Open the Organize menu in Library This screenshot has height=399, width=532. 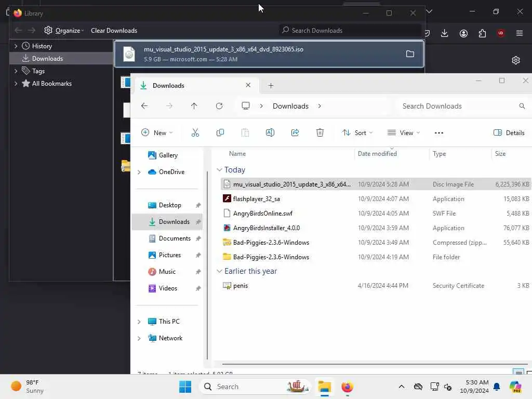(x=64, y=31)
